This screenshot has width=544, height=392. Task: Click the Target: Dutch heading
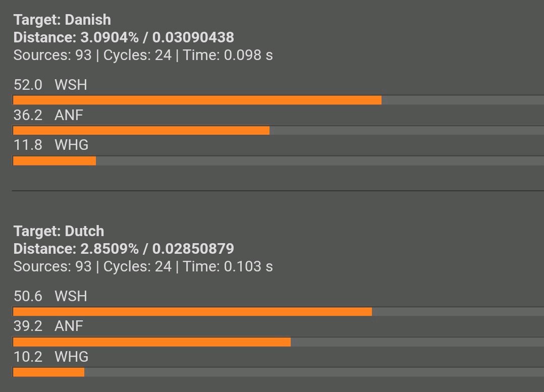point(59,231)
